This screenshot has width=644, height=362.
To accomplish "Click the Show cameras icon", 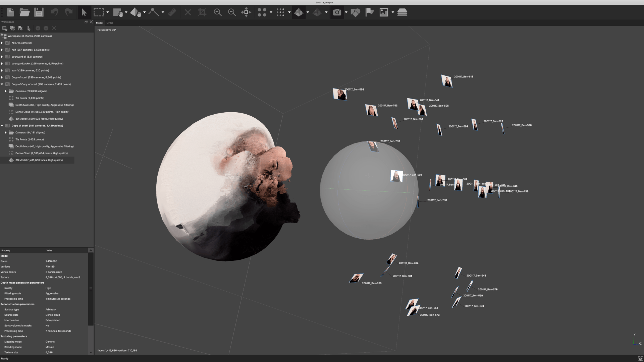I will [337, 12].
